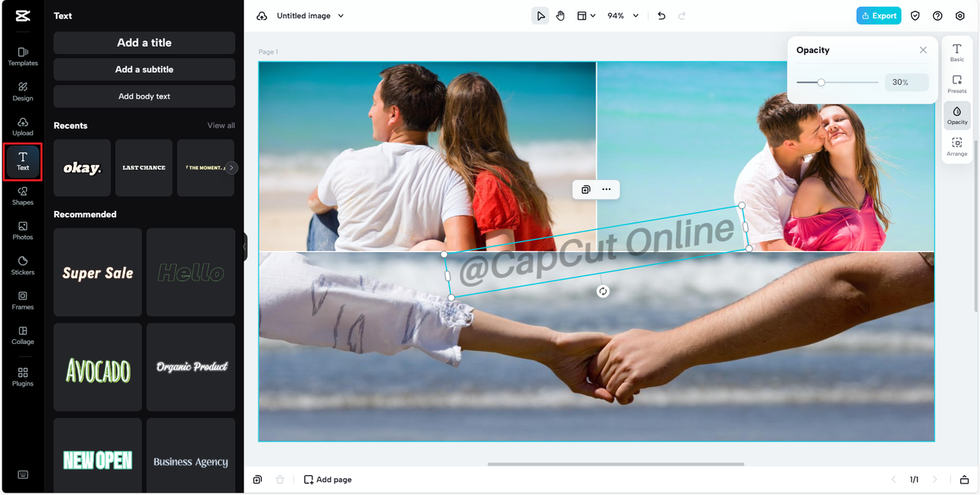Collapse the left text panel
This screenshot has height=495, width=980.
tap(245, 247)
